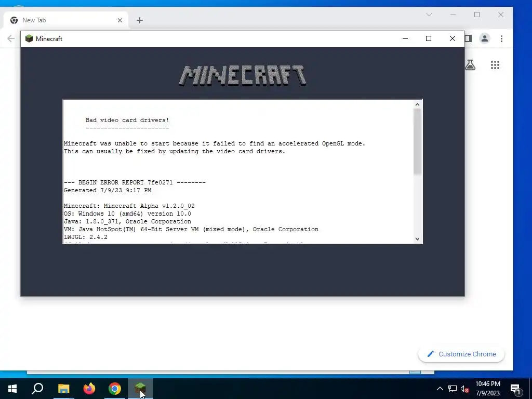
Task: Open Windows Start menu
Action: (12, 389)
